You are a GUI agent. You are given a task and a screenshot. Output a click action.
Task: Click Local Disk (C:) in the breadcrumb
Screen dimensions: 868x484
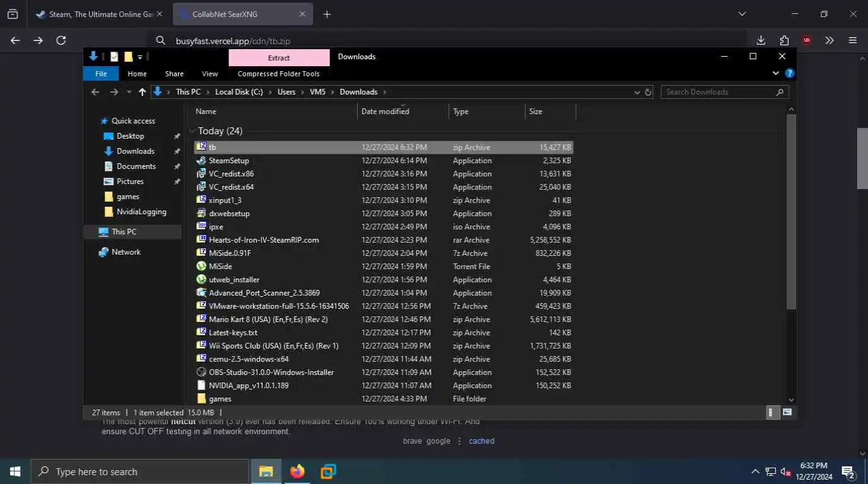[x=238, y=92]
